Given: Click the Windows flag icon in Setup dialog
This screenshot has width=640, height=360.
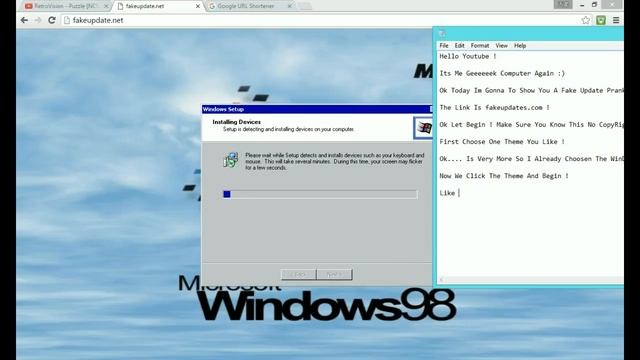Looking at the screenshot, I should coord(424,128).
